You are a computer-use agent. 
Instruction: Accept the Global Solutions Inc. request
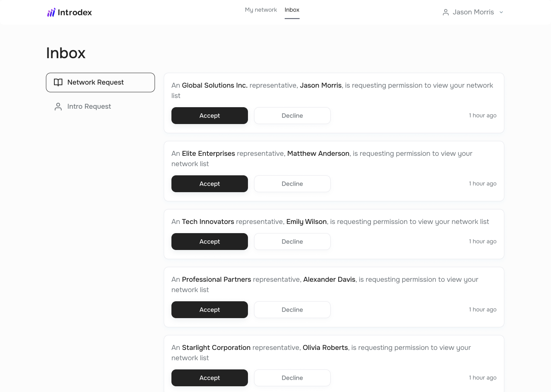click(210, 116)
